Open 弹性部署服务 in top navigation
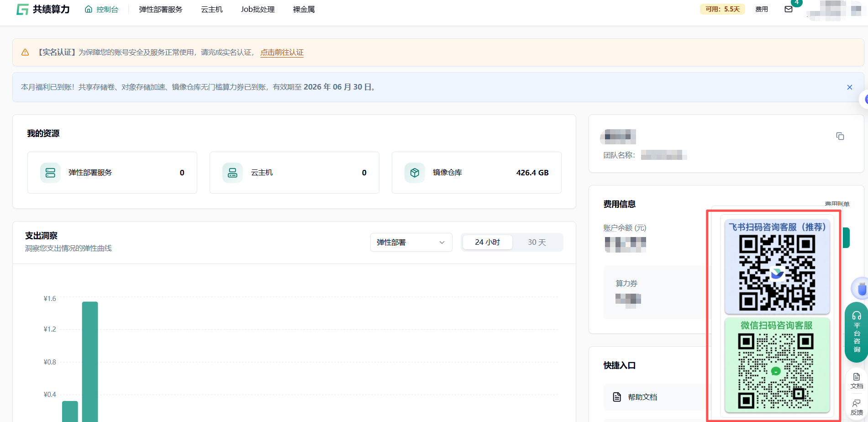The image size is (868, 422). click(x=161, y=9)
